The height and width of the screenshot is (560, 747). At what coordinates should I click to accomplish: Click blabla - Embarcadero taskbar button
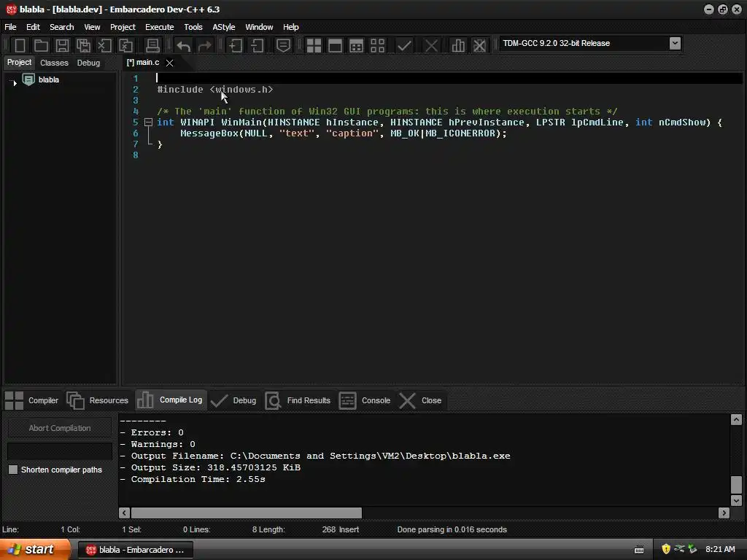click(x=135, y=550)
